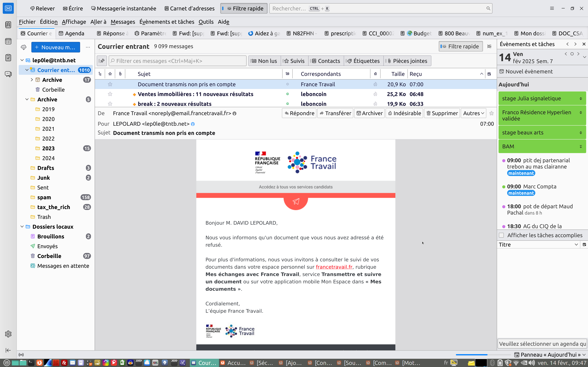Open the Outils menu
Viewport: 588px width, 367px height.
(x=206, y=22)
